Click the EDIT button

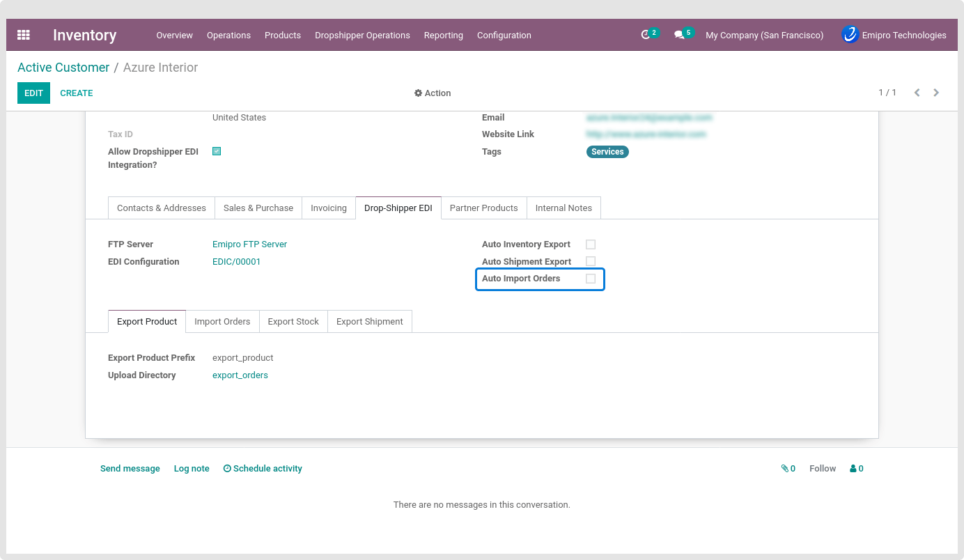(33, 93)
